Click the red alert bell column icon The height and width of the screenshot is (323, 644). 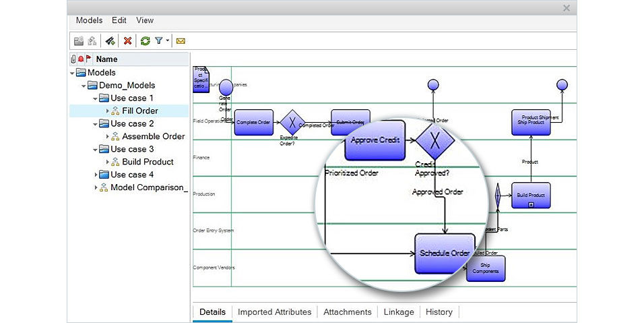click(81, 59)
